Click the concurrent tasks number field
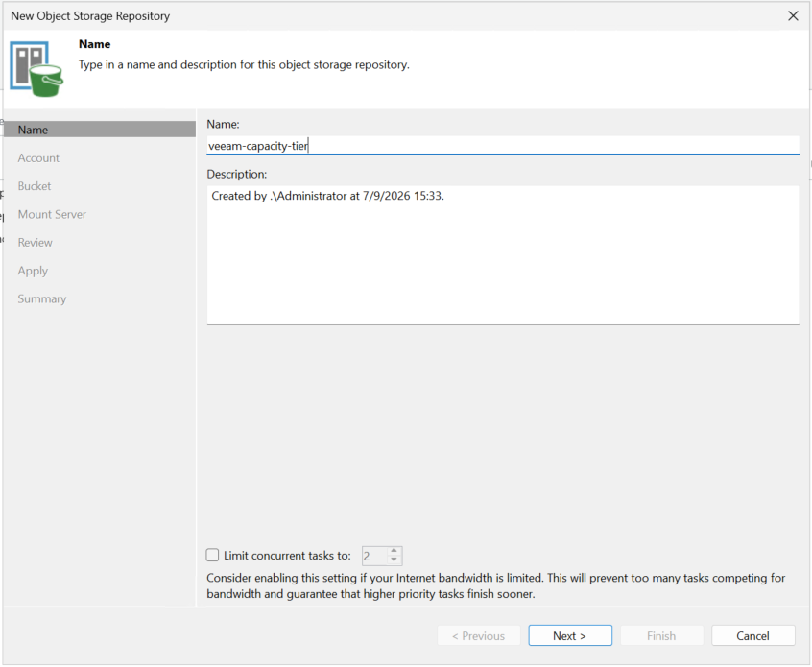This screenshot has width=812, height=667. [x=374, y=557]
